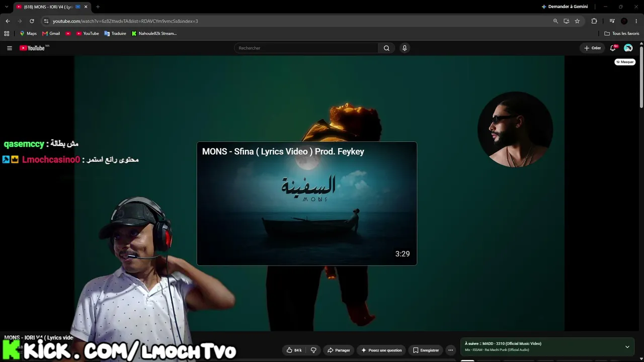The width and height of the screenshot is (644, 362).
Task: Click the icon-only YouTube bookmark
Action: coord(68,34)
